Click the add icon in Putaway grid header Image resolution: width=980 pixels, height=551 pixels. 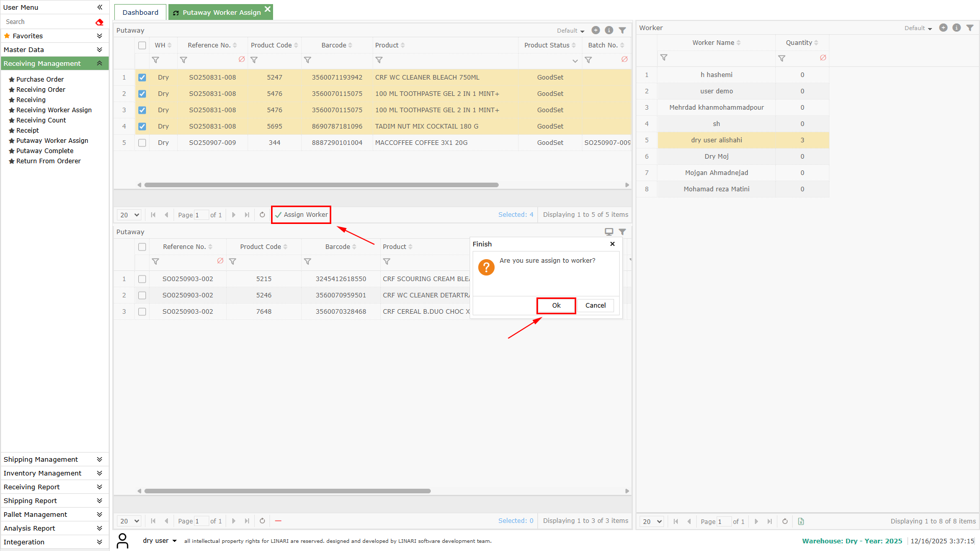pos(595,30)
